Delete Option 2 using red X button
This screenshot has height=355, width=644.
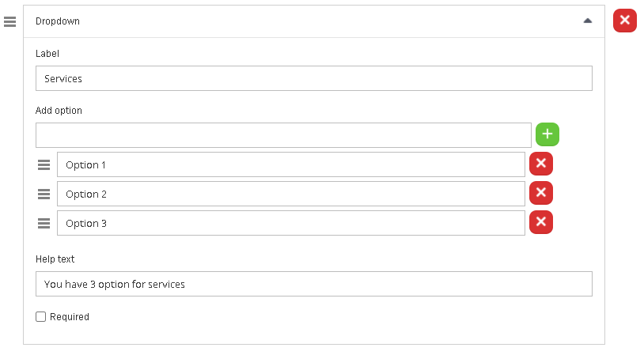541,193
